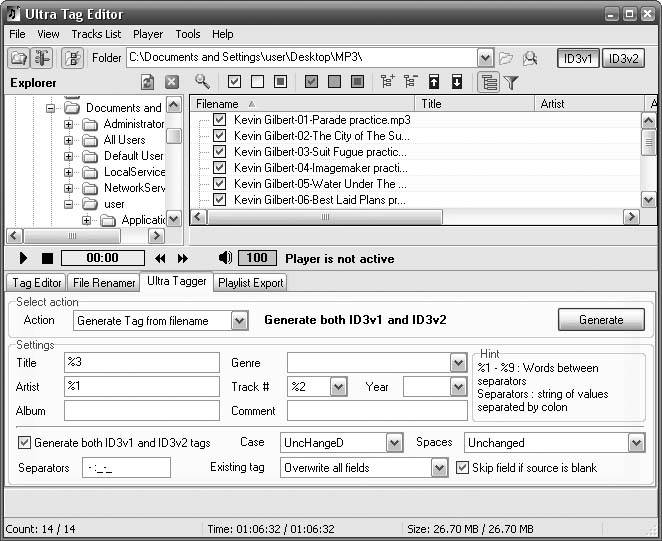The width and height of the screenshot is (662, 541).
Task: Toggle the ID3v2 button
Action: click(623, 58)
